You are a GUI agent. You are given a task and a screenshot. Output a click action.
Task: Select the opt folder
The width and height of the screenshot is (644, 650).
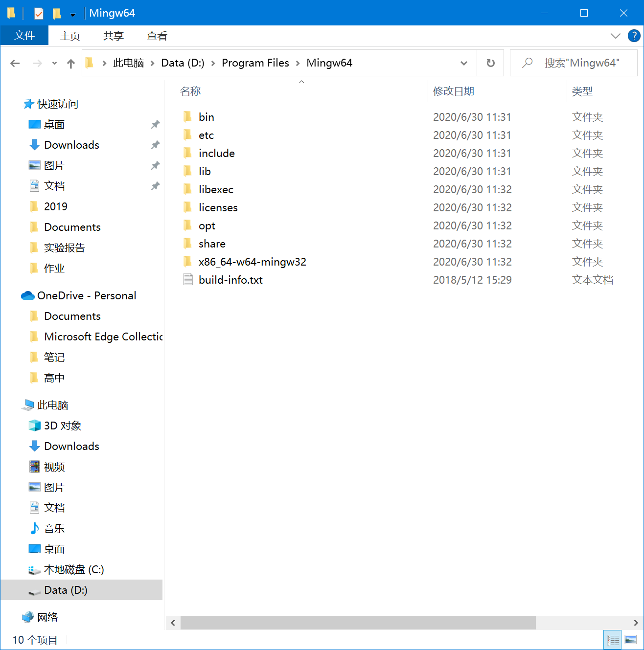point(207,225)
